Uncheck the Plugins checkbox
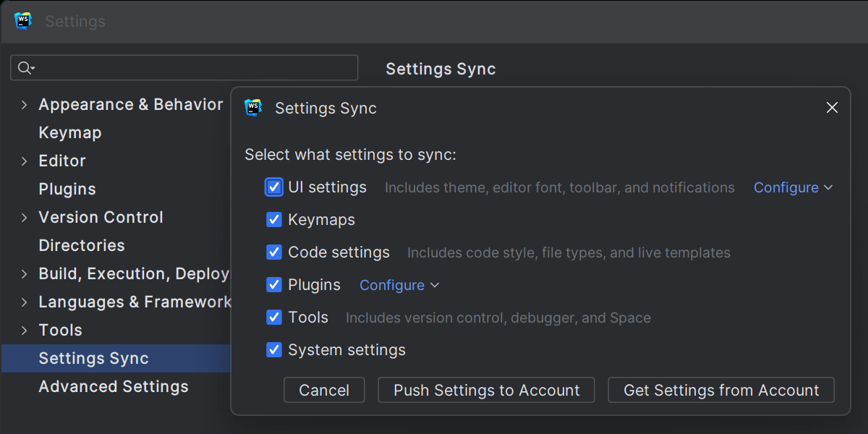This screenshot has height=434, width=868. (274, 285)
